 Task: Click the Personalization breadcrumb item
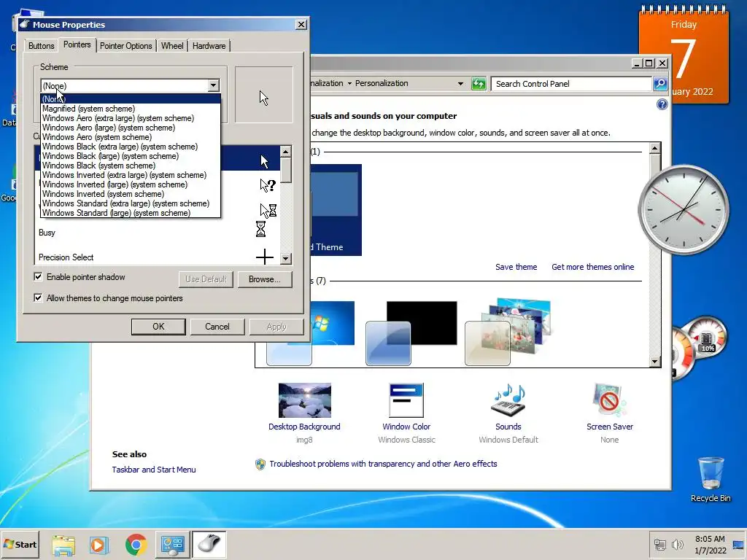382,83
